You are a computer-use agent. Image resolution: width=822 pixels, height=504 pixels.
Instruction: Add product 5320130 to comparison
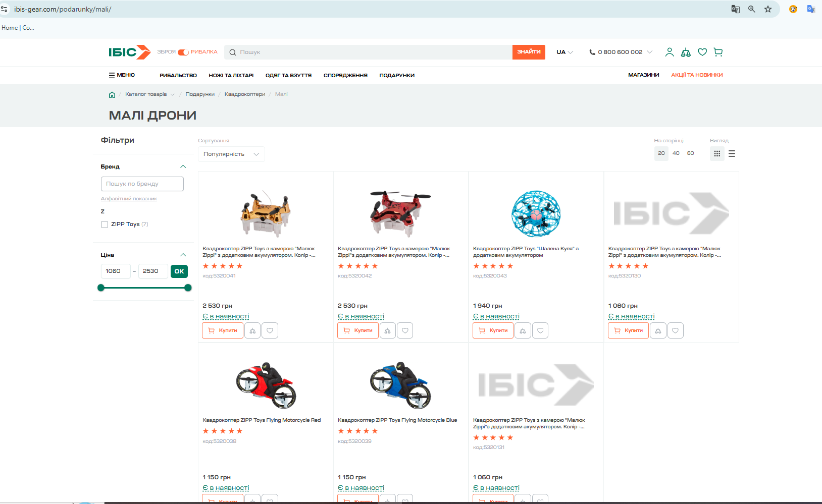658,330
